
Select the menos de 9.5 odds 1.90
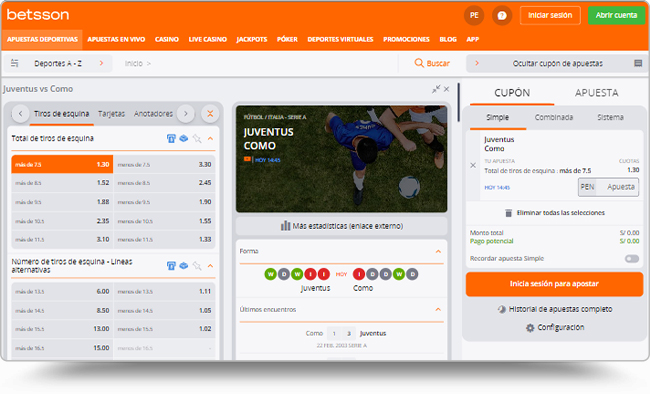[x=164, y=202]
